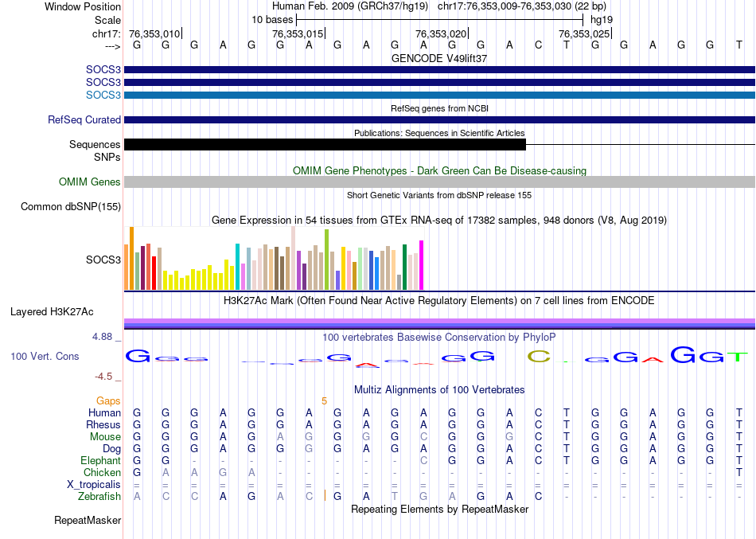
Task: Click the olive C in conservation logo
Action: (x=539, y=357)
